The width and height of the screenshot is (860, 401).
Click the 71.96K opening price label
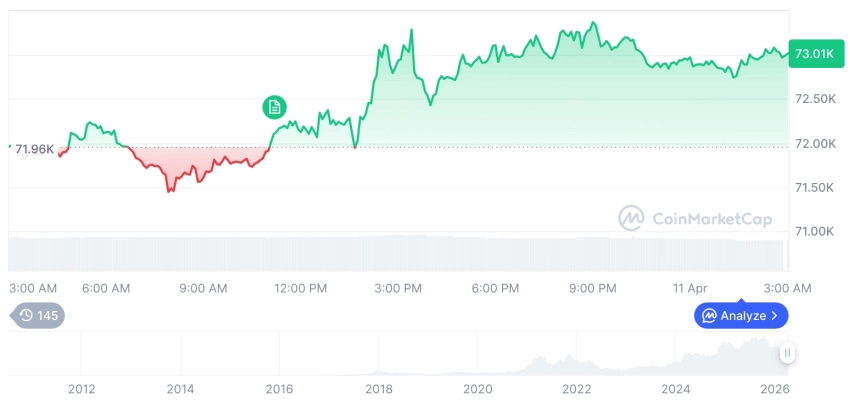(35, 149)
